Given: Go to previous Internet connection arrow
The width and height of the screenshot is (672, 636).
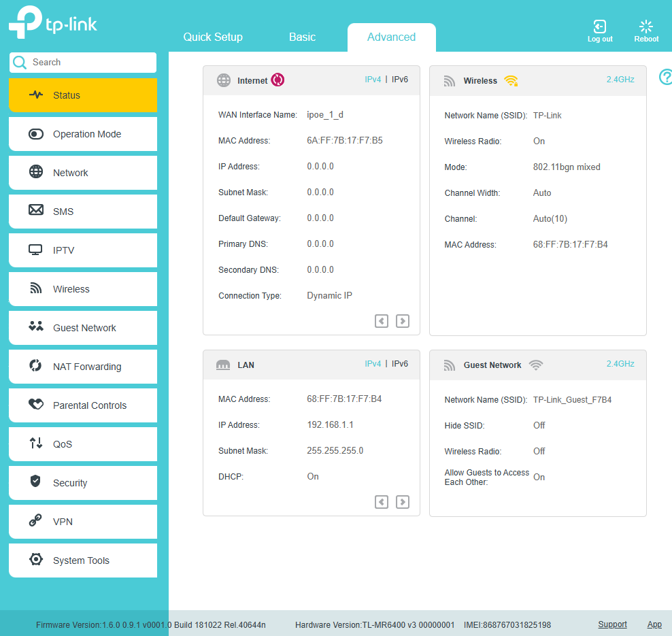Looking at the screenshot, I should [x=382, y=321].
